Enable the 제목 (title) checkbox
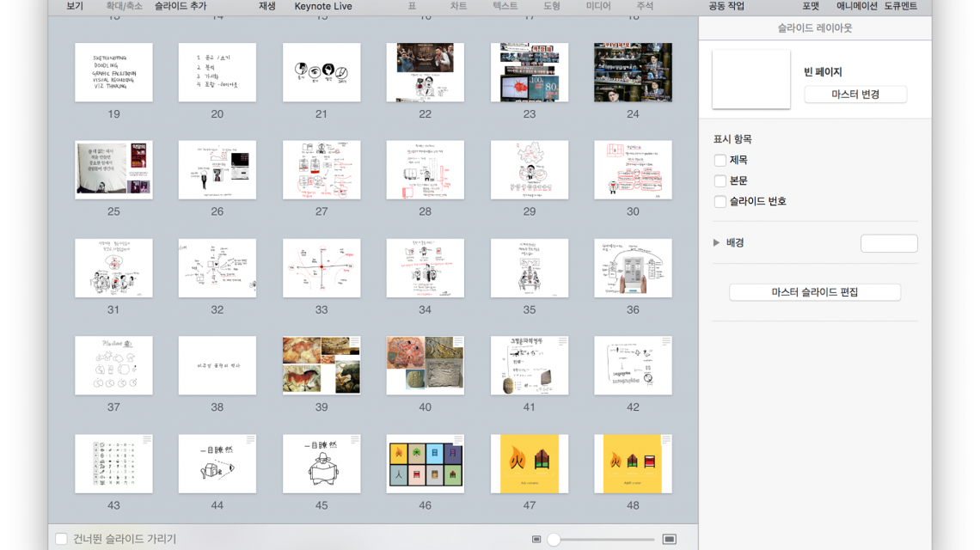Screen dimensions: 980x550 click(720, 160)
